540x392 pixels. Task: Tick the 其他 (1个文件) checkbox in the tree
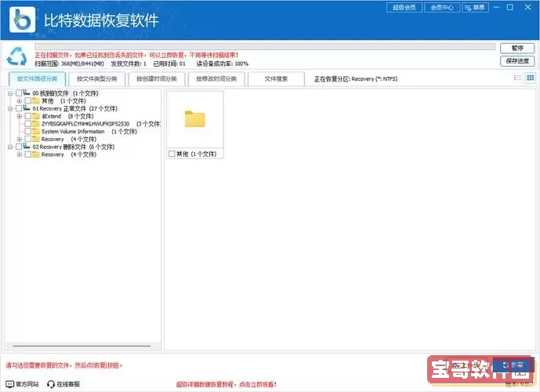28,100
